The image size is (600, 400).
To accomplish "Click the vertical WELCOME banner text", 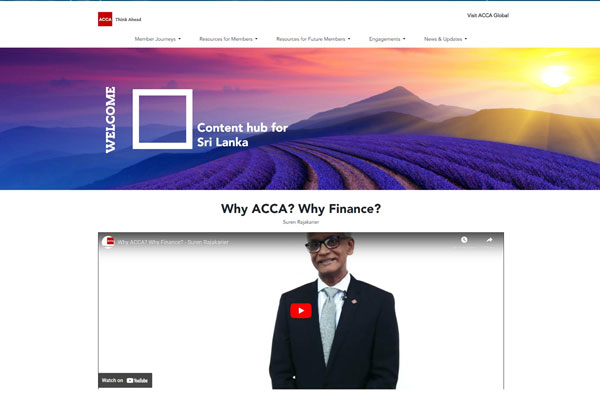I will click(x=110, y=120).
